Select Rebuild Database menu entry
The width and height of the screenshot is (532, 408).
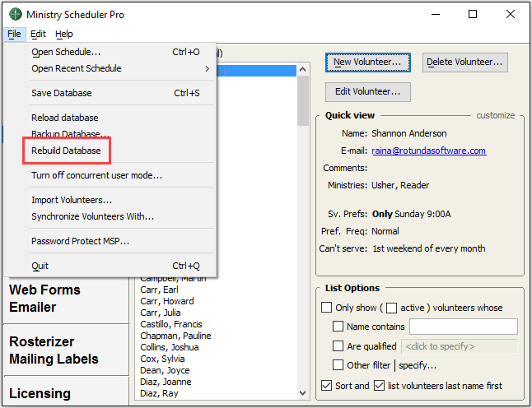(66, 151)
